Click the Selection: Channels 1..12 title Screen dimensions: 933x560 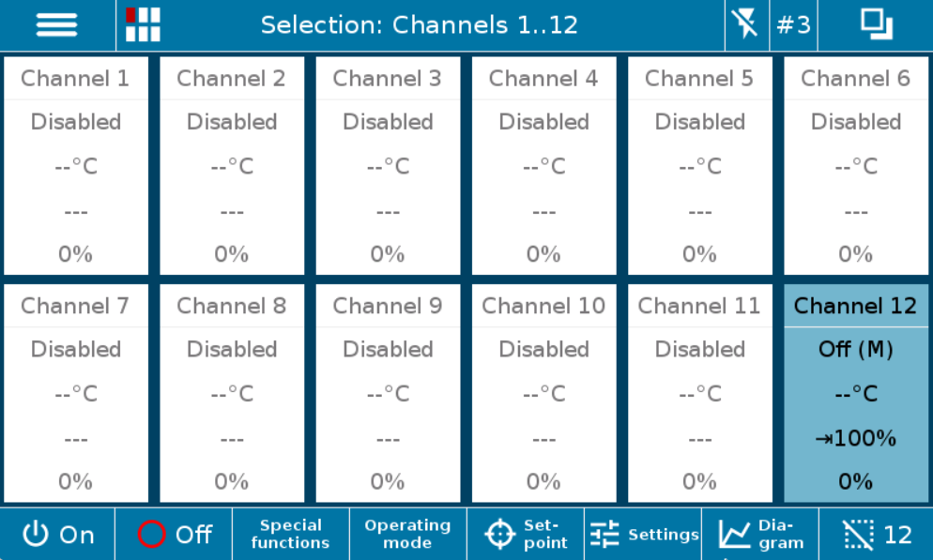coord(419,25)
